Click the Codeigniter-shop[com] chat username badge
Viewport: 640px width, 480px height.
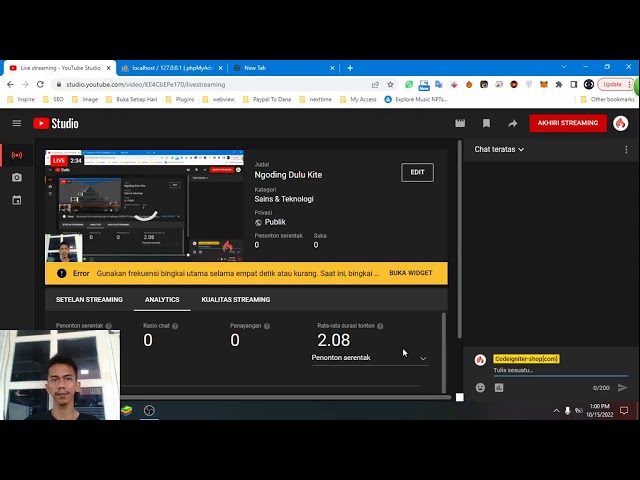[x=526, y=359]
